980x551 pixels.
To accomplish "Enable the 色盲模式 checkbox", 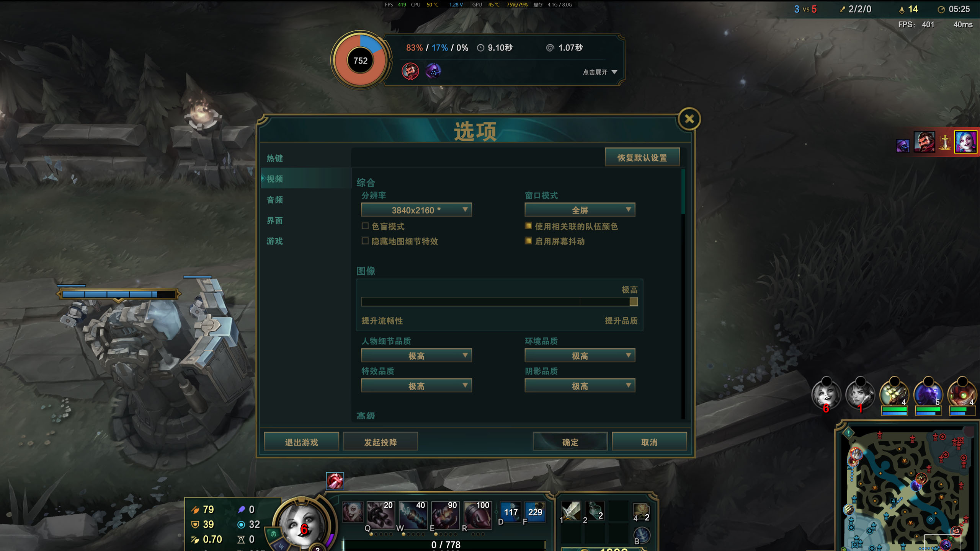I will [x=365, y=226].
